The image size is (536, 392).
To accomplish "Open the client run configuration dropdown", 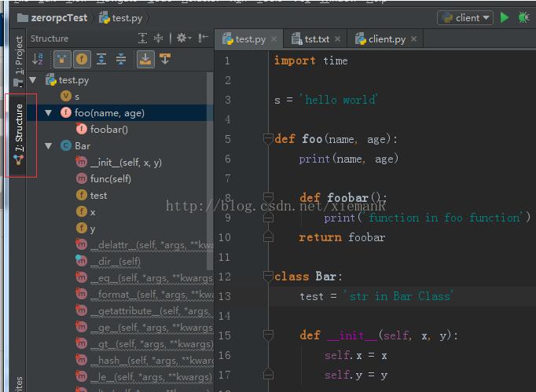I will [x=465, y=17].
